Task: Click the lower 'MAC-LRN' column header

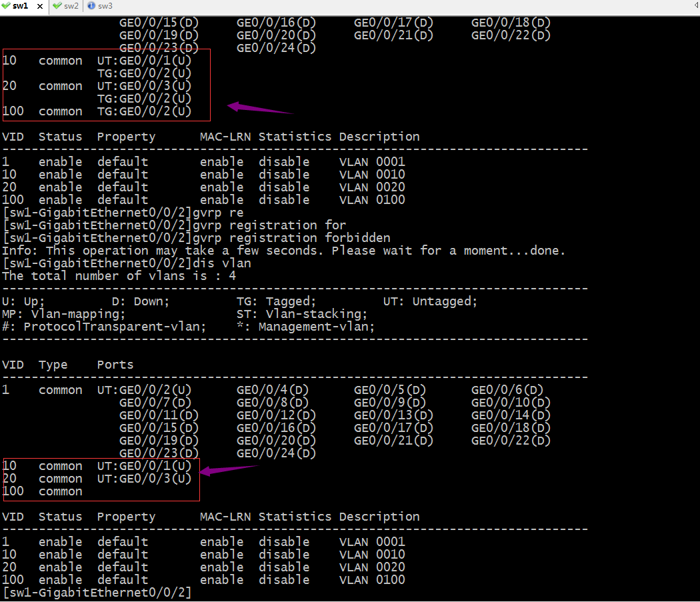Action: (x=225, y=517)
